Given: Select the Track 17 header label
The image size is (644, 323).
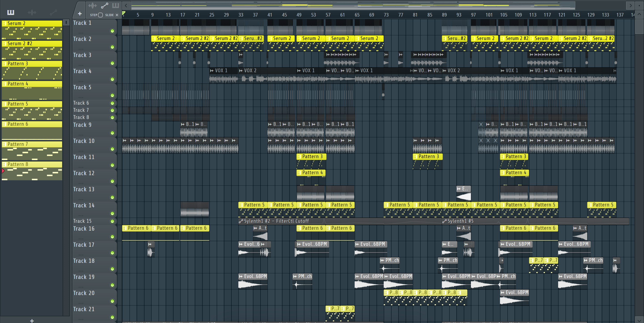Looking at the screenshot, I should (84, 245).
